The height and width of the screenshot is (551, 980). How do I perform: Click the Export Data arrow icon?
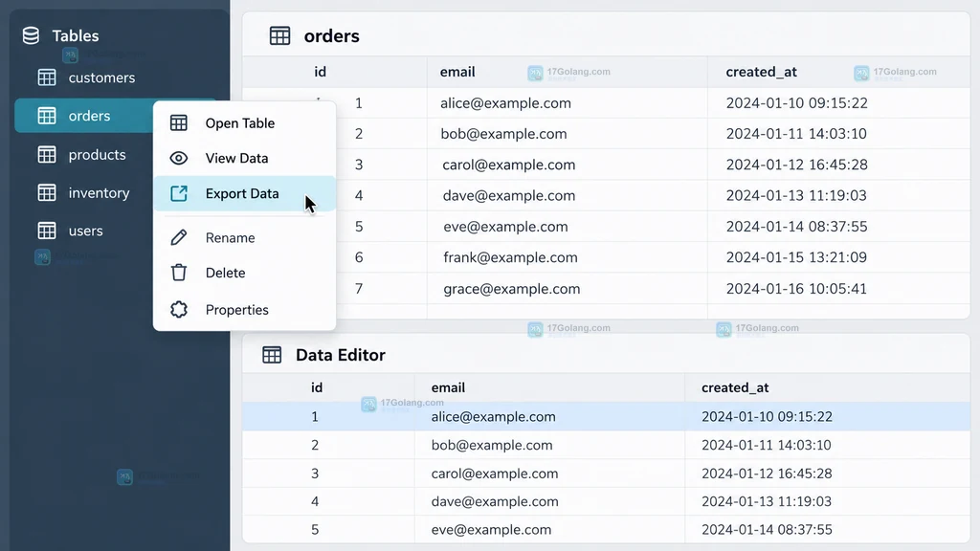(179, 193)
